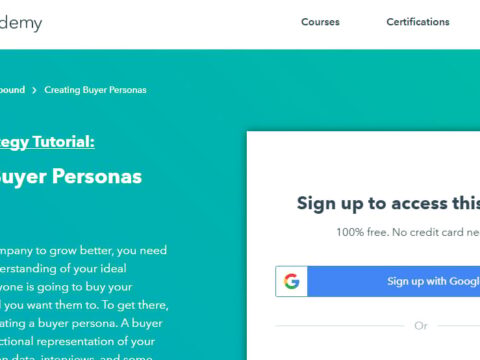Viewport: 480px width, 360px height.
Task: Open the Inbound breadcrumb link before chevron
Action: click(12, 90)
